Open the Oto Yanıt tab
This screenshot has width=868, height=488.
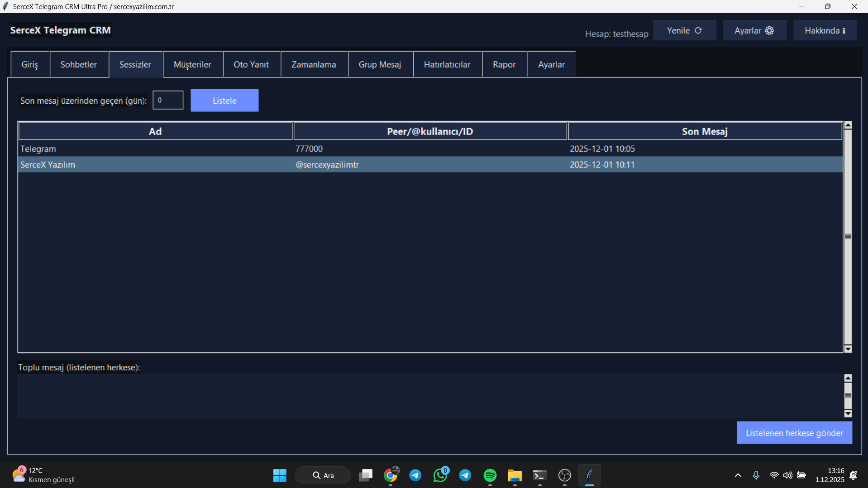[251, 65]
